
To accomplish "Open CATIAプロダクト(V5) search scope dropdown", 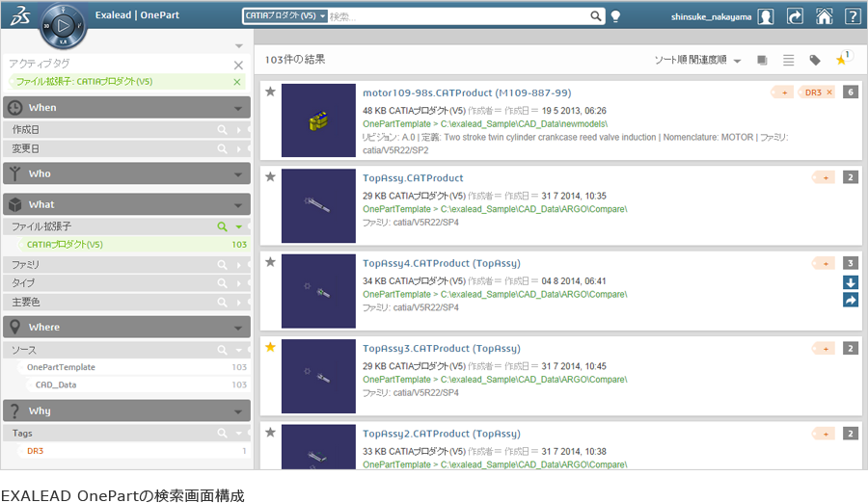I will pos(285,16).
